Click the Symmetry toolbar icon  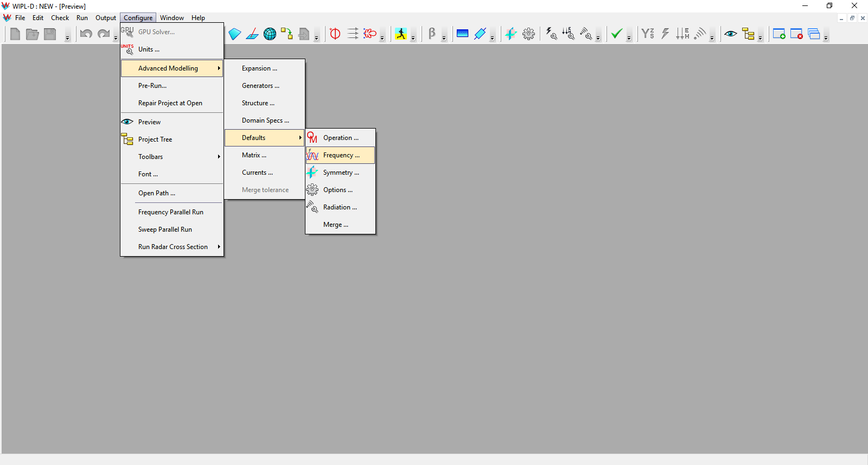pyautogui.click(x=510, y=34)
